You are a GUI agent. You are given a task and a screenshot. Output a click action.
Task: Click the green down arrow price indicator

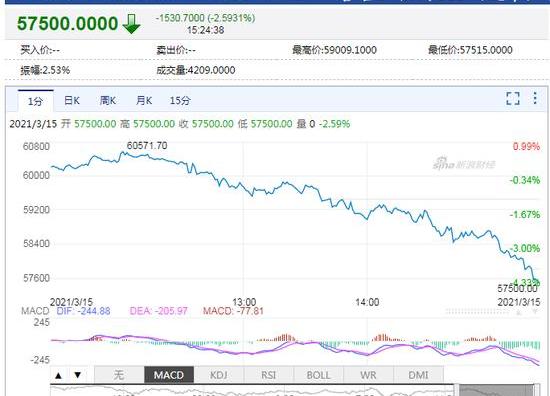[x=132, y=24]
